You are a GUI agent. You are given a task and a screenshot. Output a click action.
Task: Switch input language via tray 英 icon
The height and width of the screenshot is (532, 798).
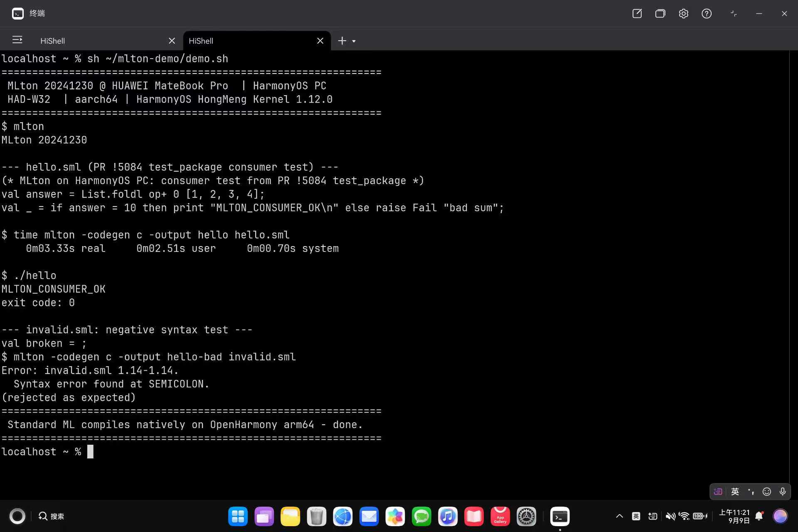pos(636,516)
